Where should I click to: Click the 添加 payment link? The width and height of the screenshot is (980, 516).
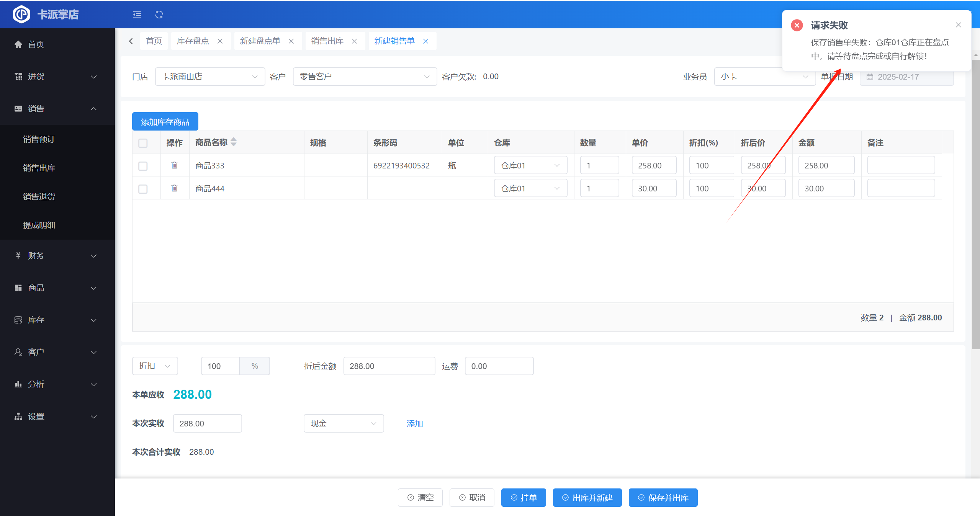click(x=415, y=424)
